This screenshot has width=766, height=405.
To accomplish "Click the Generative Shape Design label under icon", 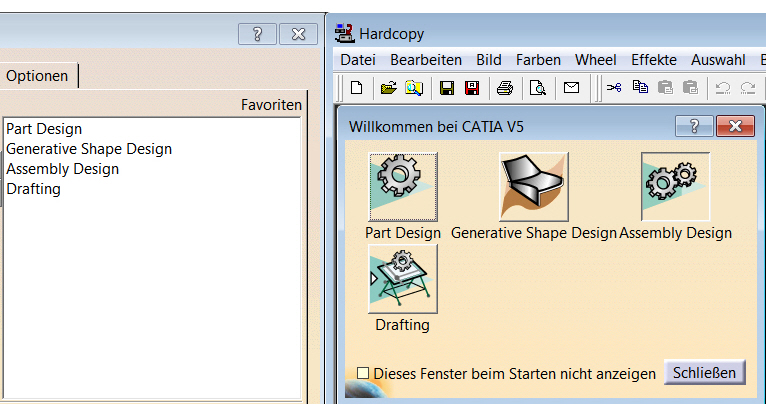I will pyautogui.click(x=534, y=233).
